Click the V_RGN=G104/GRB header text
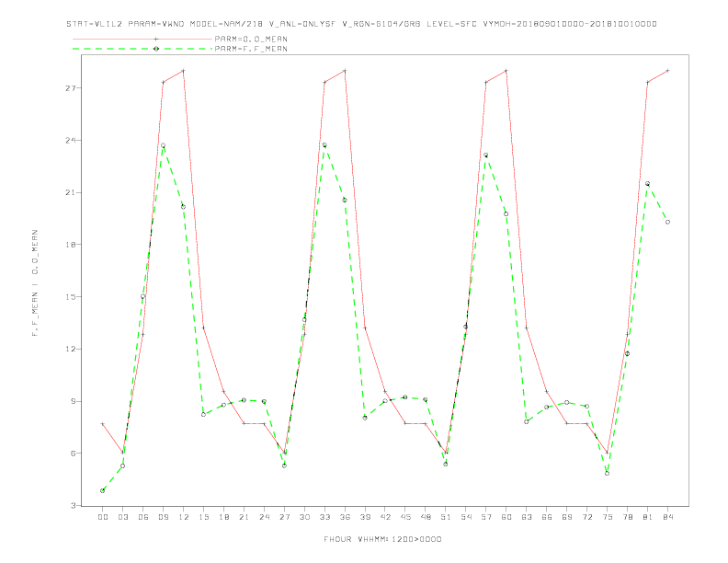The width and height of the screenshot is (728, 563). point(381,24)
